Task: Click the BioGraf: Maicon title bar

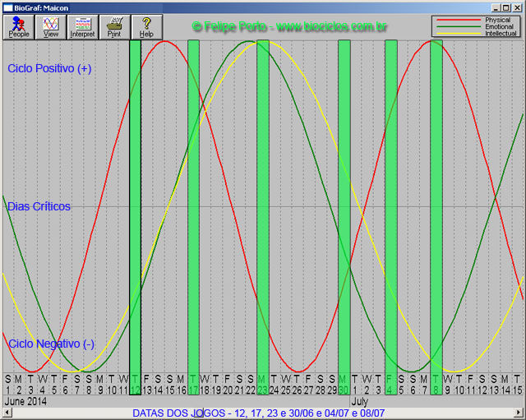Action: pyautogui.click(x=248, y=7)
